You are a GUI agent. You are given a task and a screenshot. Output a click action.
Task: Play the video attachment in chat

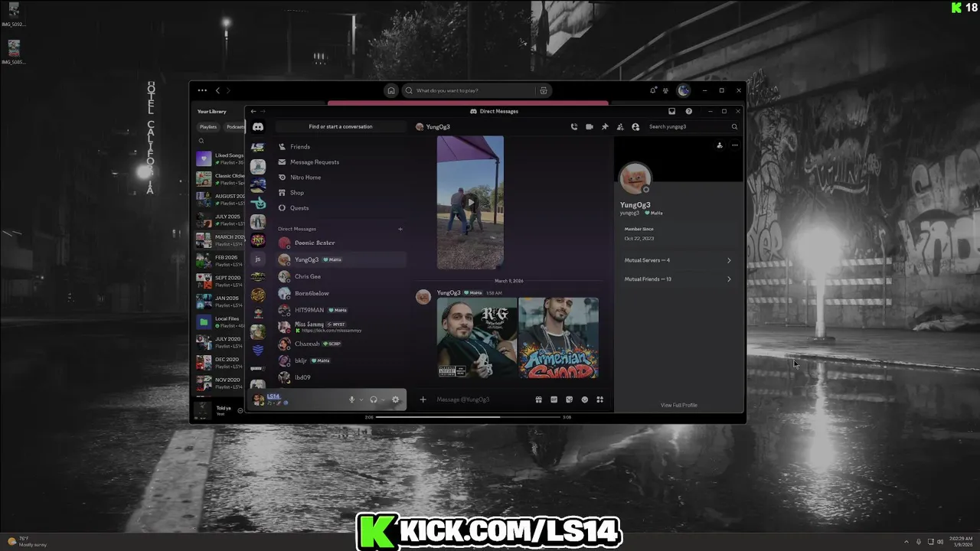(x=470, y=203)
